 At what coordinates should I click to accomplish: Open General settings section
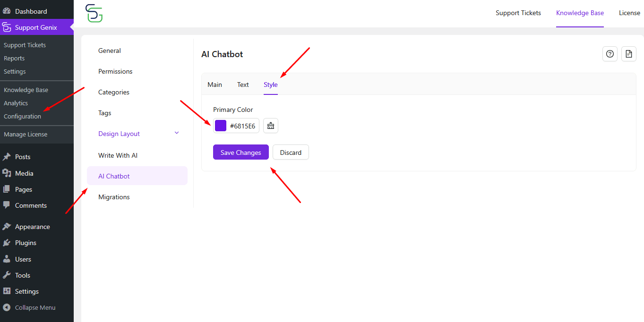click(x=110, y=51)
